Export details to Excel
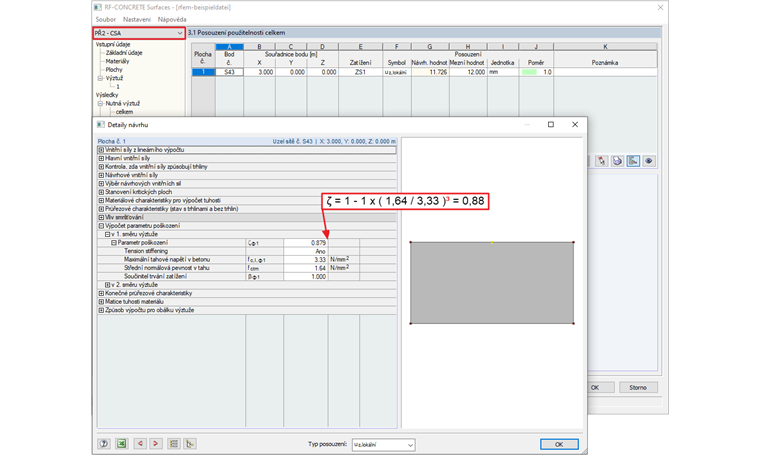 (x=121, y=443)
